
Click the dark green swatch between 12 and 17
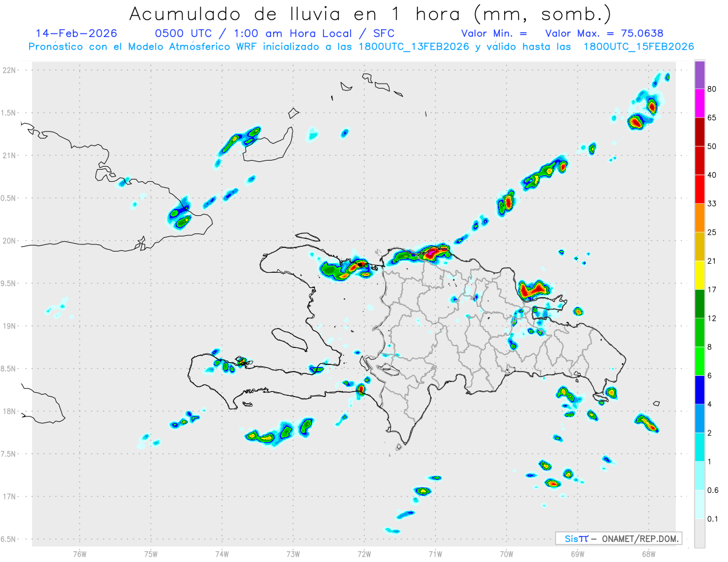pyautogui.click(x=699, y=304)
